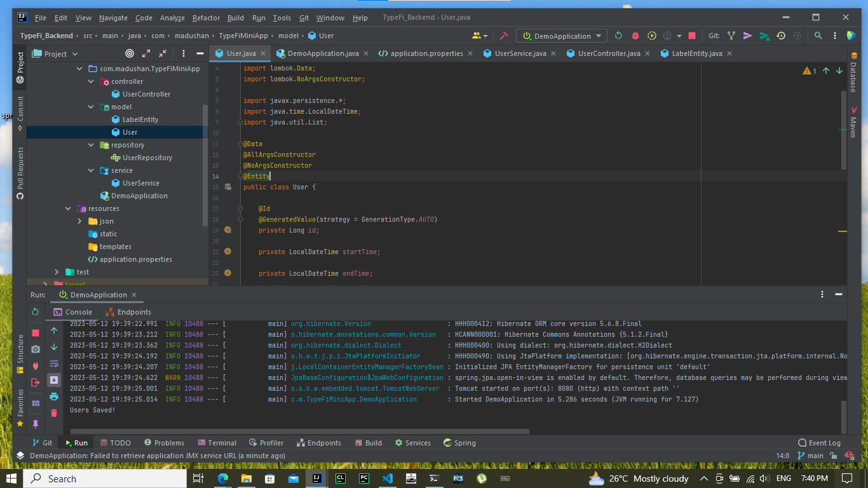The width and height of the screenshot is (868, 488).
Task: Rerun DemoApplication from console panel
Action: [36, 312]
